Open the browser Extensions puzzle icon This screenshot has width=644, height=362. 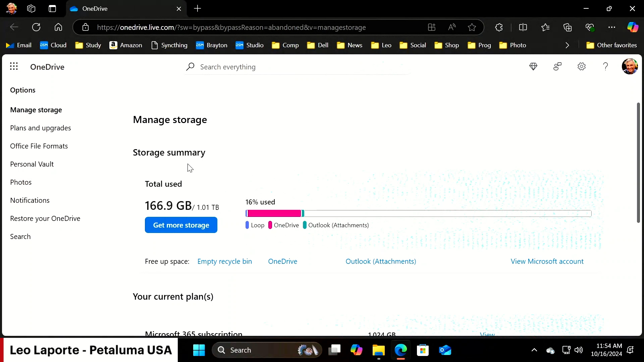[499, 27]
